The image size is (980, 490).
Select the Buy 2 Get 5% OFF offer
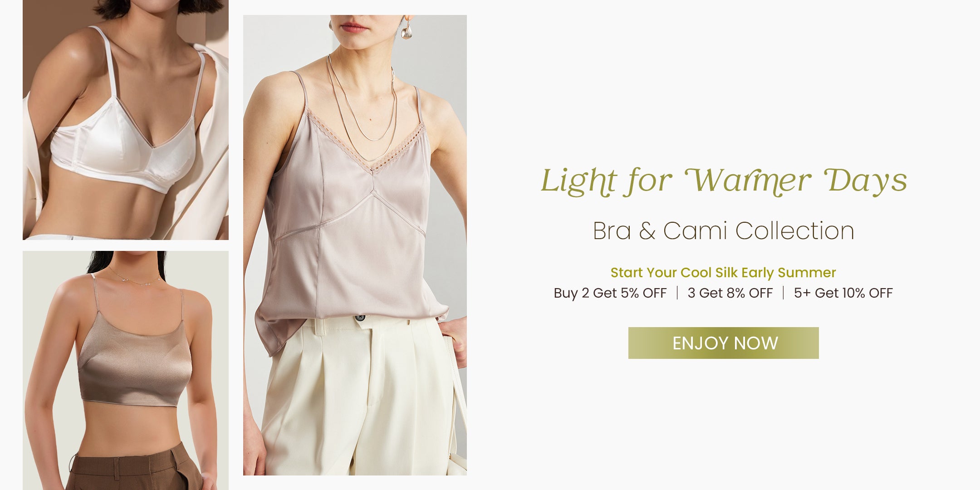point(610,293)
